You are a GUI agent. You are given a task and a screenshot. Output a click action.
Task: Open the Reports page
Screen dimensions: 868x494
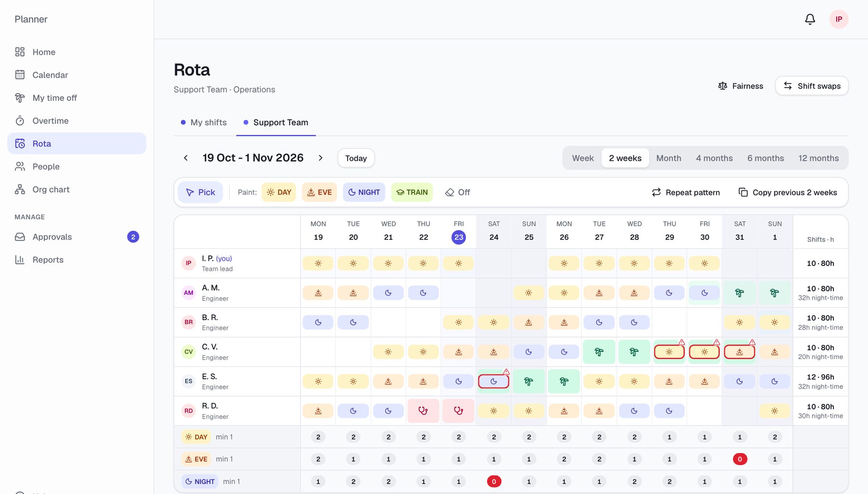[x=77, y=260]
